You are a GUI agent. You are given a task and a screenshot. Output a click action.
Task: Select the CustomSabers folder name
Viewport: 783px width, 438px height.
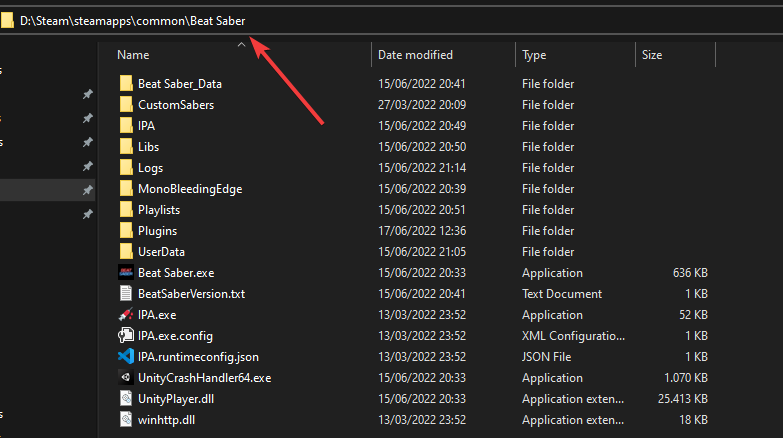pyautogui.click(x=176, y=105)
